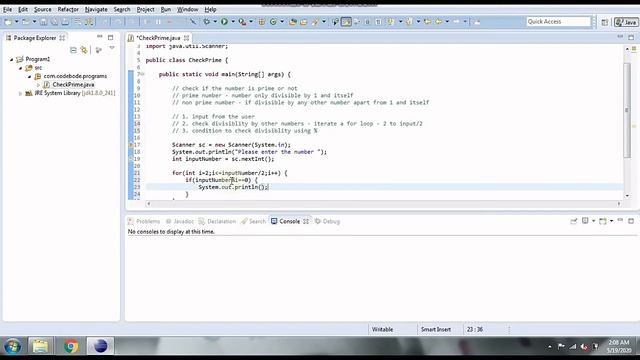Viewport: 640px width, 360px height.
Task: Open the Package Explorer View Menu triangle
Action: click(x=112, y=49)
